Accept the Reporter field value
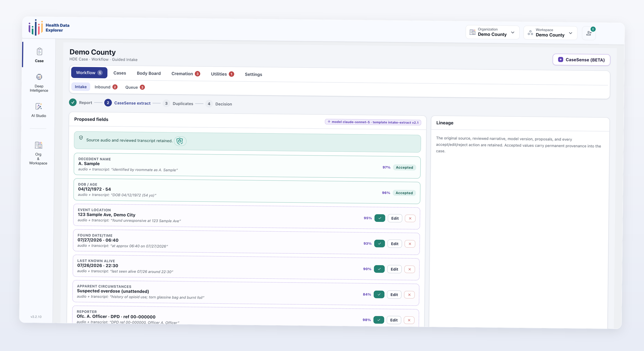644x351 pixels. click(379, 320)
